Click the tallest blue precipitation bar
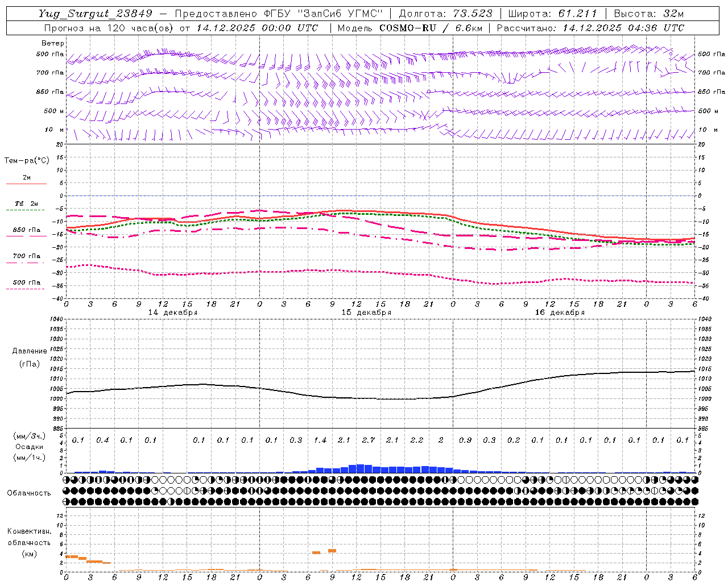 (360, 468)
